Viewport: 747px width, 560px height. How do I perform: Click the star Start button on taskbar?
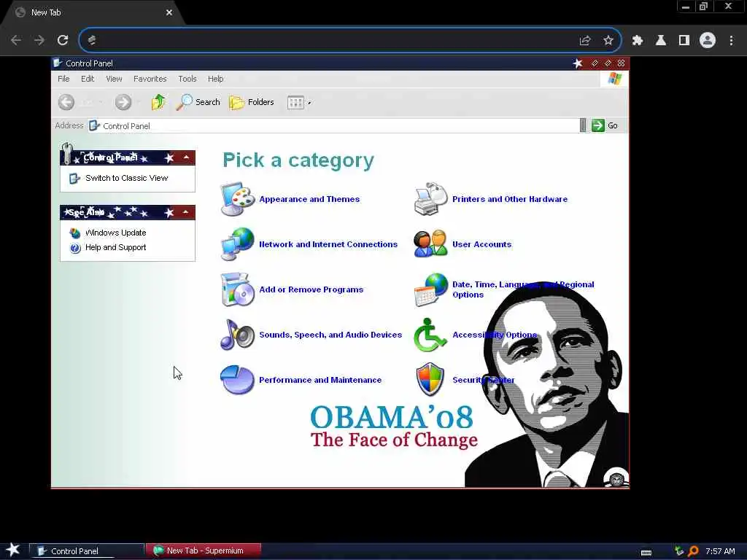pyautogui.click(x=13, y=550)
